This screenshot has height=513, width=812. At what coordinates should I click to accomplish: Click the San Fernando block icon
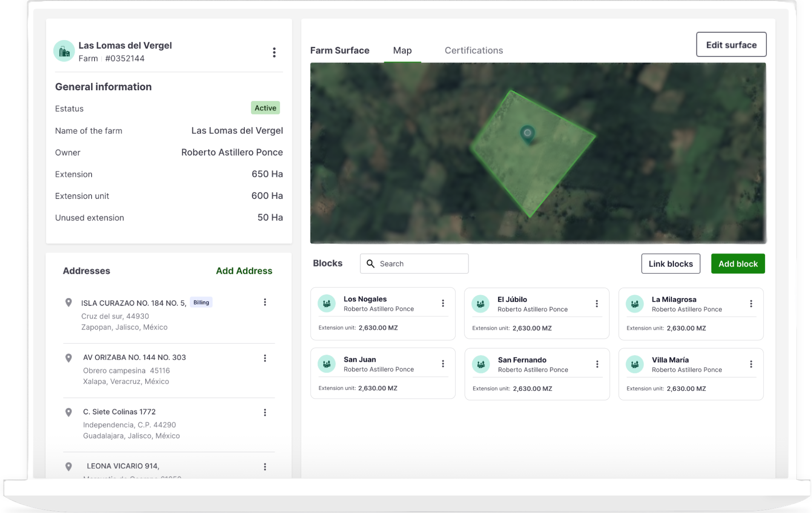[x=481, y=364]
